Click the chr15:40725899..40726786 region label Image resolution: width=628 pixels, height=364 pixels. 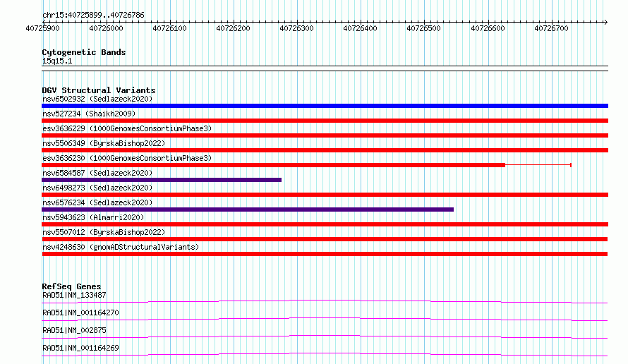(93, 16)
